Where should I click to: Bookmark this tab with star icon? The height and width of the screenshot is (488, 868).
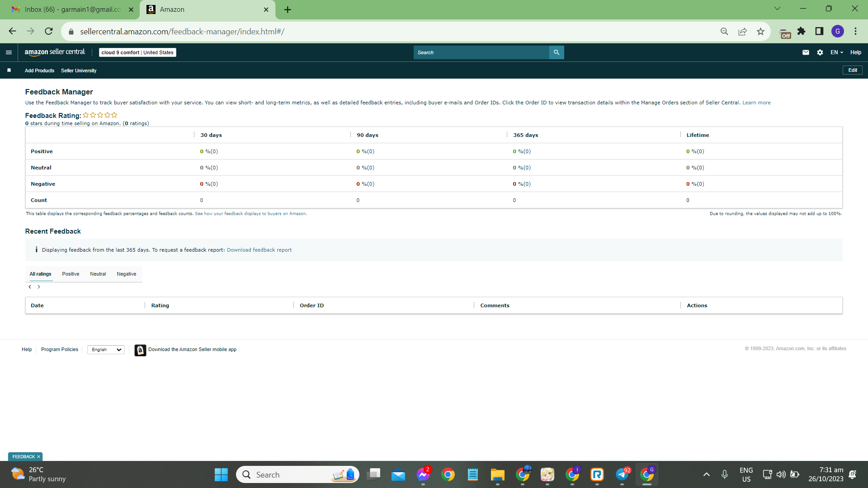(760, 31)
